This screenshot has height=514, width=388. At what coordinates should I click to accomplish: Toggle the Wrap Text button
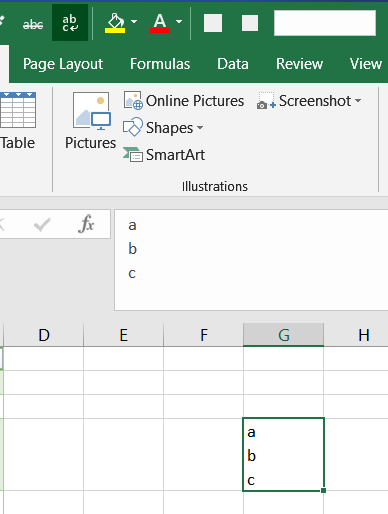[x=70, y=23]
